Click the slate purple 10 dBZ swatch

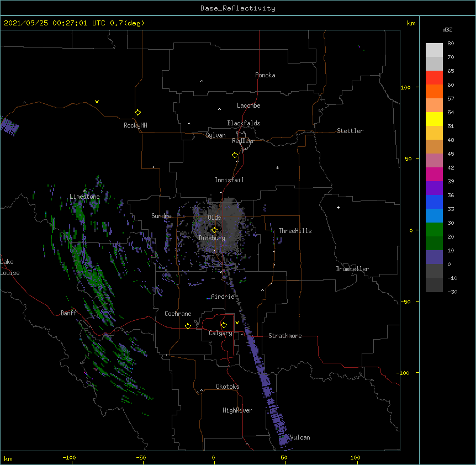[x=434, y=257]
